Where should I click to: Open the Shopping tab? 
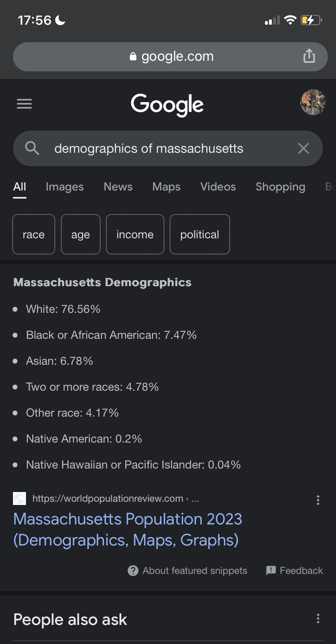pos(280,187)
